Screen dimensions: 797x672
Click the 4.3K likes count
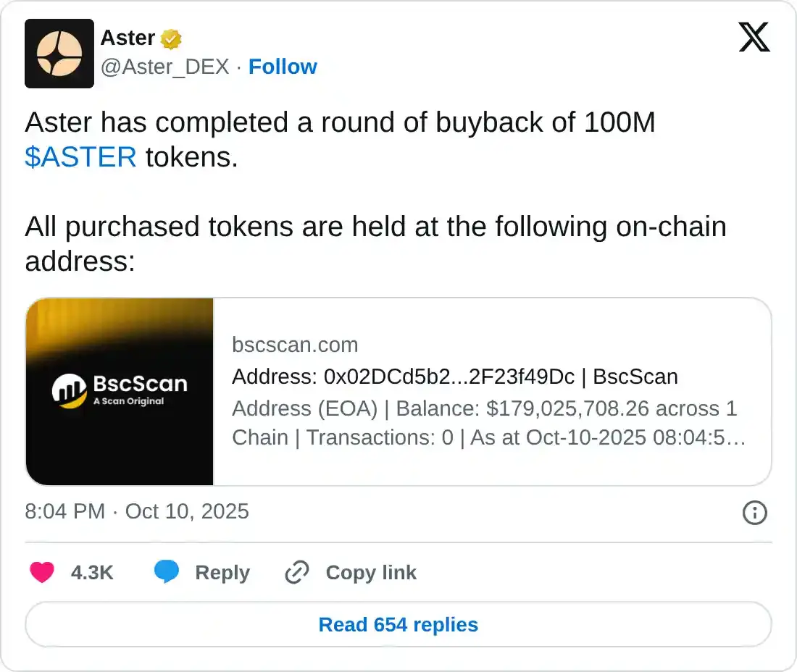[92, 573]
